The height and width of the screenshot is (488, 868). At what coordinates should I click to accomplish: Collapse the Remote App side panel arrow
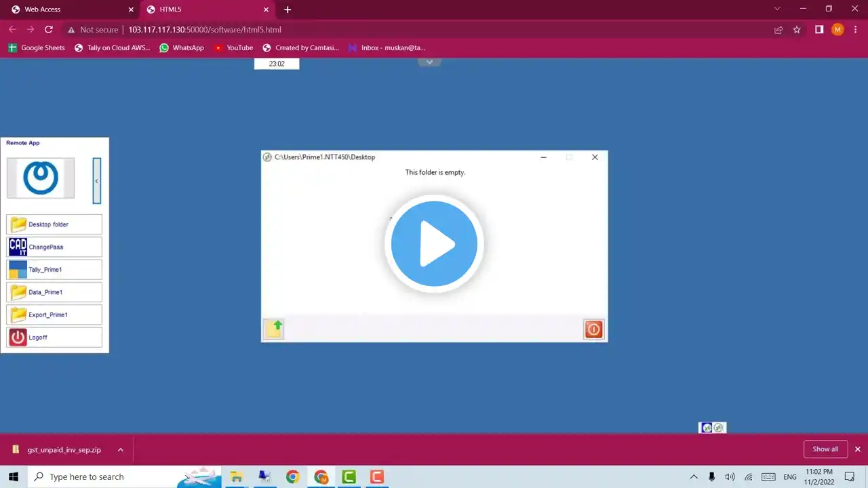click(97, 181)
